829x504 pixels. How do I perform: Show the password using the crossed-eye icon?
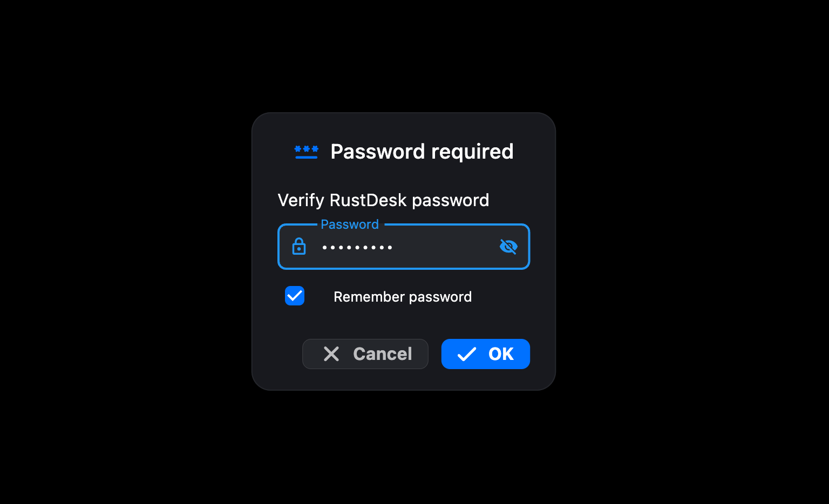coord(508,247)
